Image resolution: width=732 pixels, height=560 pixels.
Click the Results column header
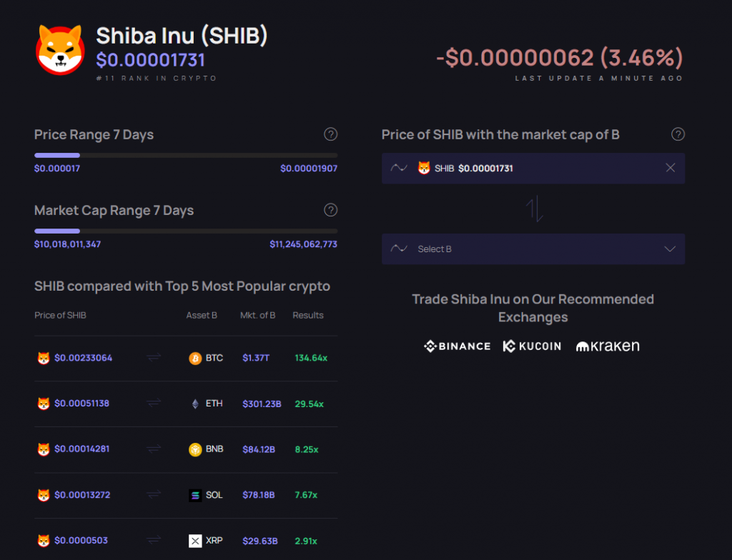(x=308, y=315)
